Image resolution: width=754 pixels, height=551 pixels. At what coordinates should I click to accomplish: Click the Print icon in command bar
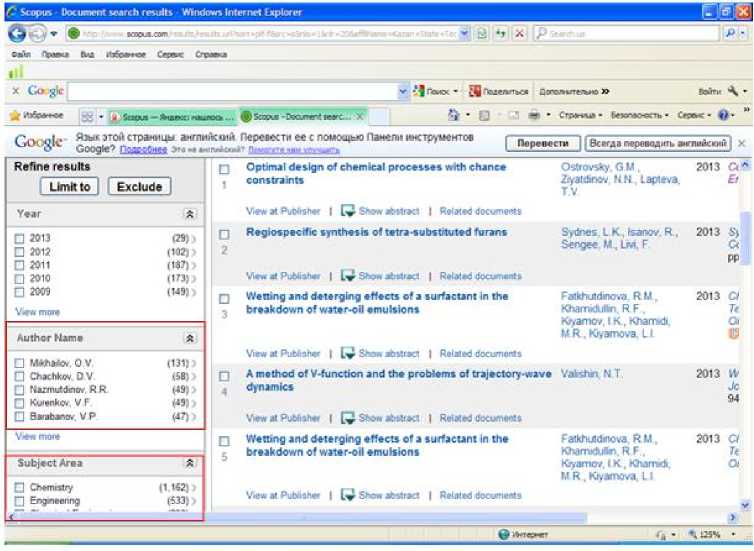coord(534,116)
